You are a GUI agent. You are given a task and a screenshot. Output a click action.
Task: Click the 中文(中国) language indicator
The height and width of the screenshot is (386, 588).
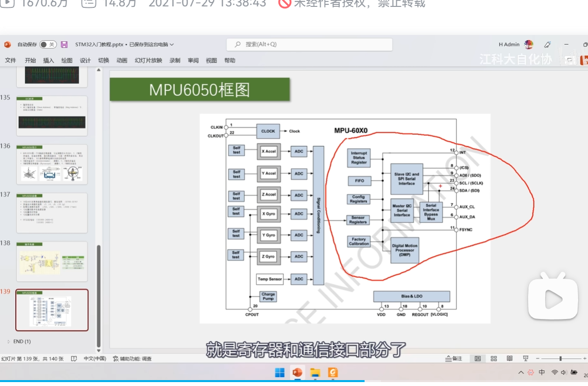[95, 358]
